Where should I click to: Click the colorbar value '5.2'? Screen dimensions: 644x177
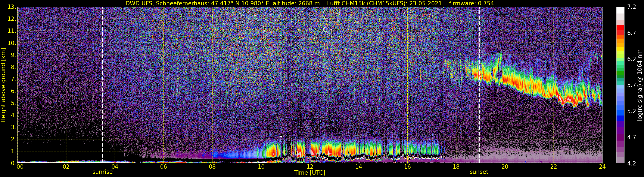coord(632,111)
